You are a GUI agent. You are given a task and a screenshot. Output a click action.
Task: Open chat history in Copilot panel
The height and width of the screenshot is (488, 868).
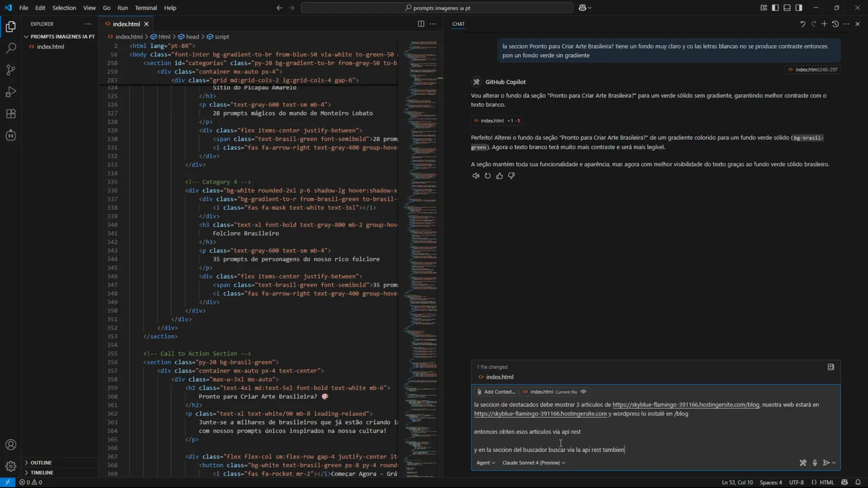coord(835,24)
